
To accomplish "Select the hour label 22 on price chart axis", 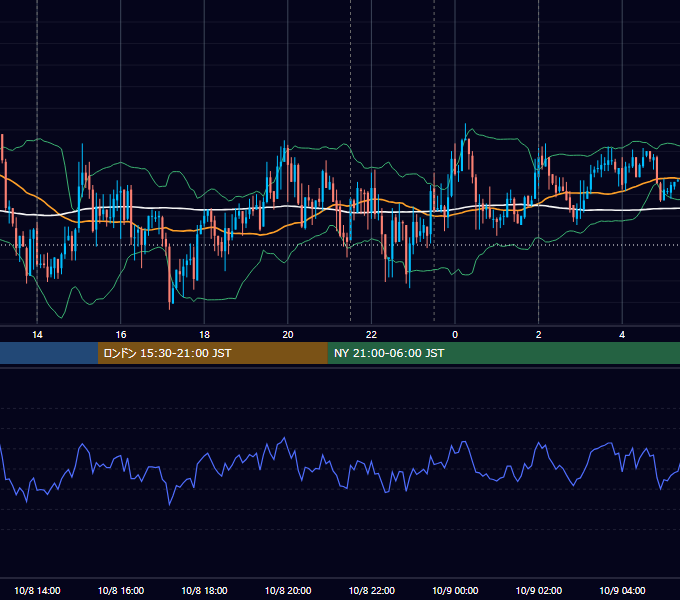I will [x=371, y=335].
